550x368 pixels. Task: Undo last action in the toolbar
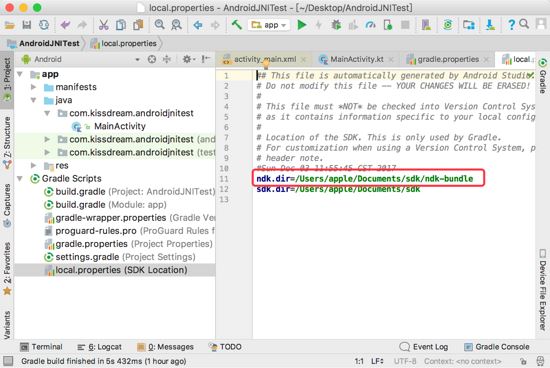click(x=65, y=25)
